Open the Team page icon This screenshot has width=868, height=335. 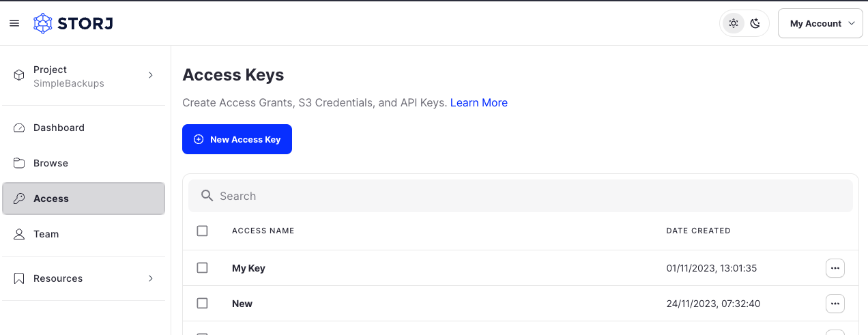[x=19, y=234]
